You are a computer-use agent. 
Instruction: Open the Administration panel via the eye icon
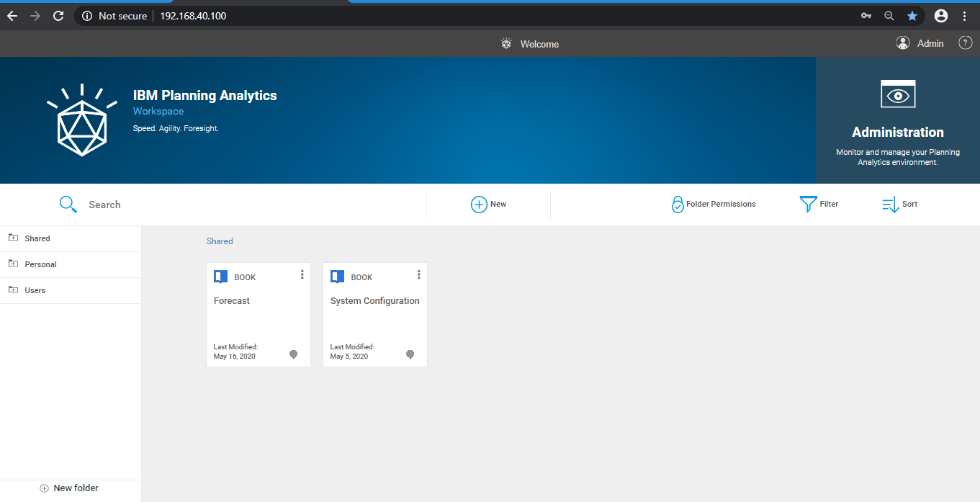897,94
